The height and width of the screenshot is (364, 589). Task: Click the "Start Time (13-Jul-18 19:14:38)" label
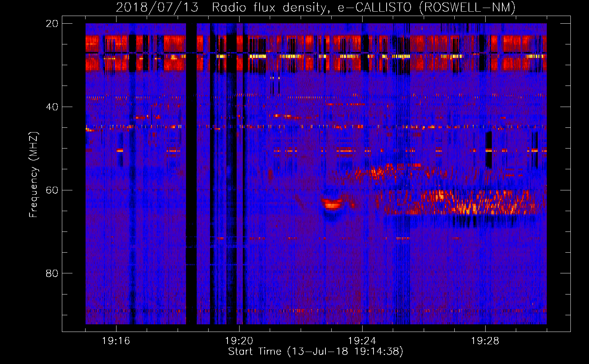coord(316,352)
